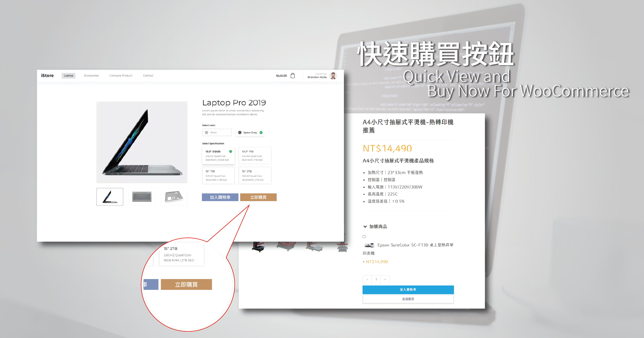Click the Silver color option icon
The width and height of the screenshot is (644, 338).
[x=206, y=132]
